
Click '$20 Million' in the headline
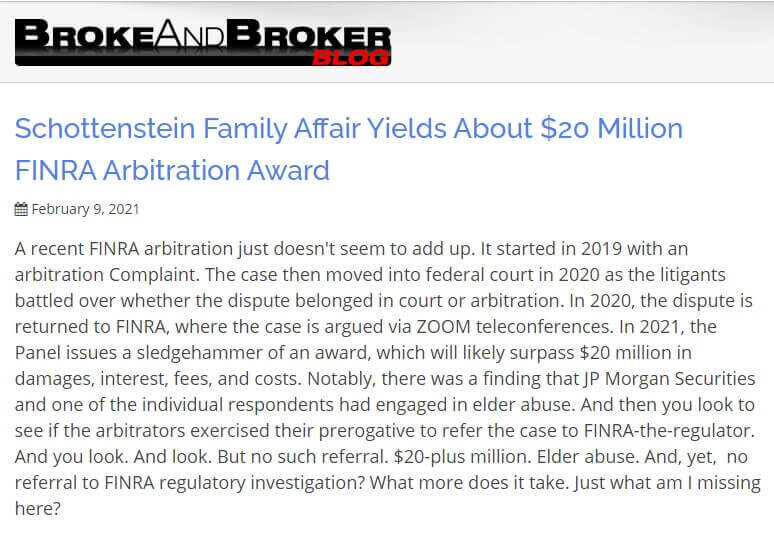point(612,128)
